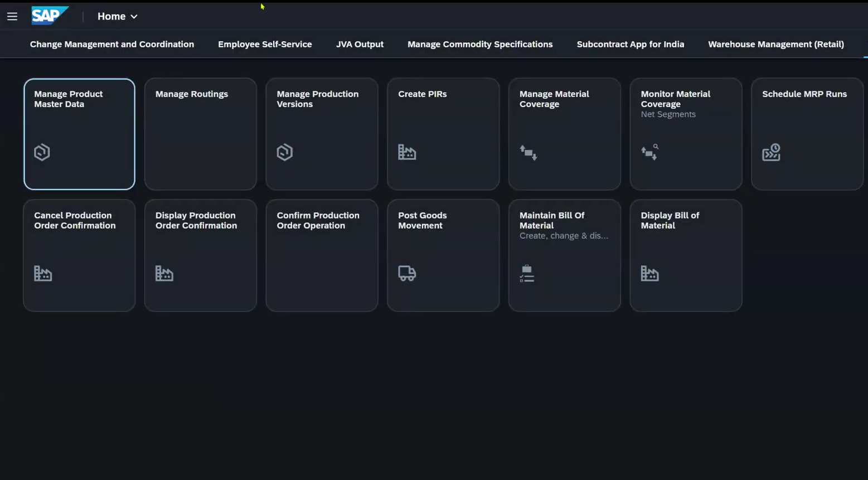Click the SAP logo

[x=50, y=16]
